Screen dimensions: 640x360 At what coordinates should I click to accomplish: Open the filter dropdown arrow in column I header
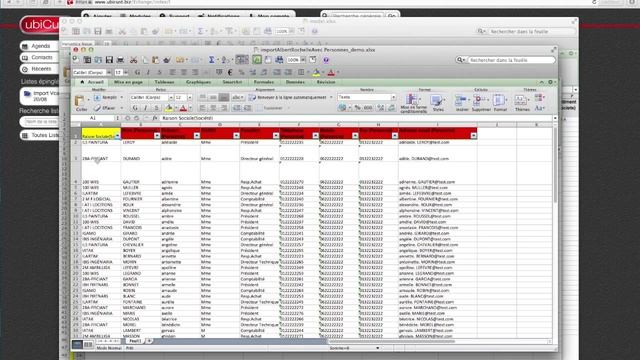tap(473, 136)
